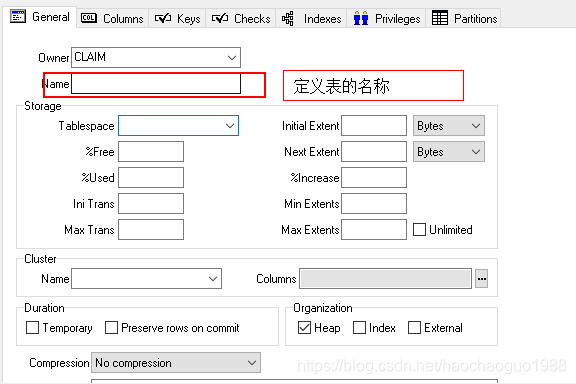Click the ellipsis button beside Cluster Columns
This screenshot has height=384, width=576.
[482, 279]
